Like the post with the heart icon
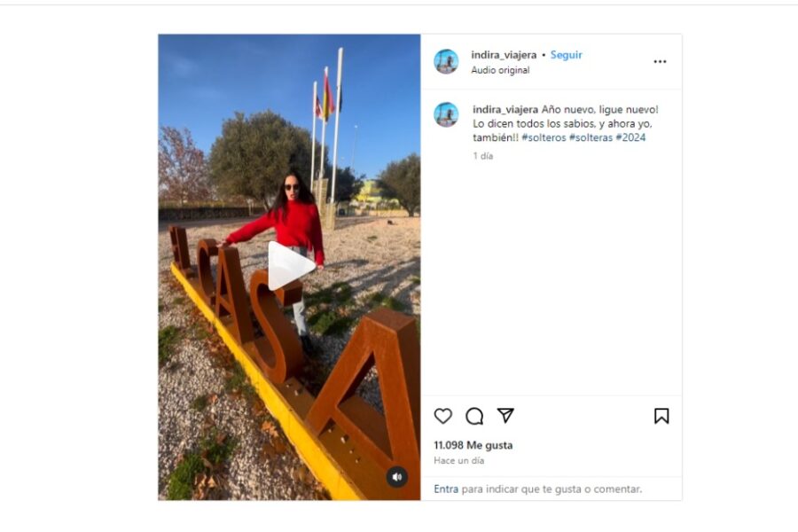The image size is (798, 532). pyautogui.click(x=442, y=416)
